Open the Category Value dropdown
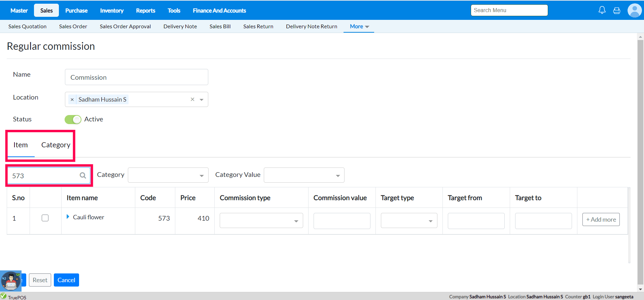 pyautogui.click(x=304, y=175)
